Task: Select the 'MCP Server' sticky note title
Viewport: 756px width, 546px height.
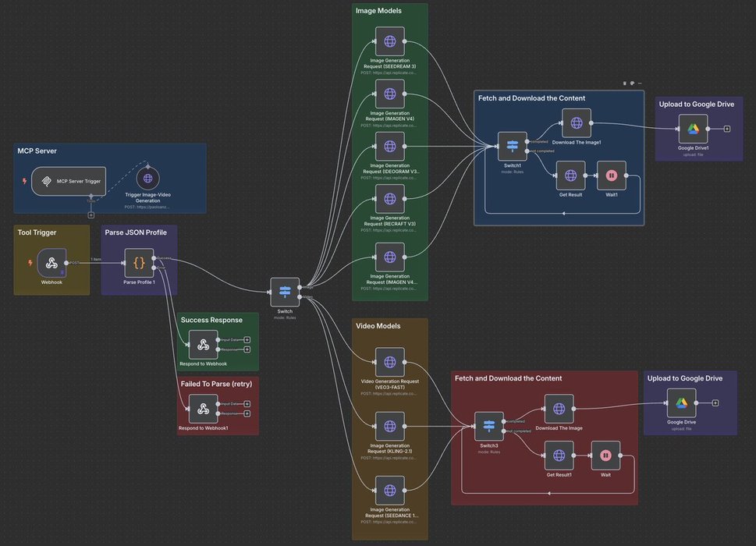Action: [37, 151]
